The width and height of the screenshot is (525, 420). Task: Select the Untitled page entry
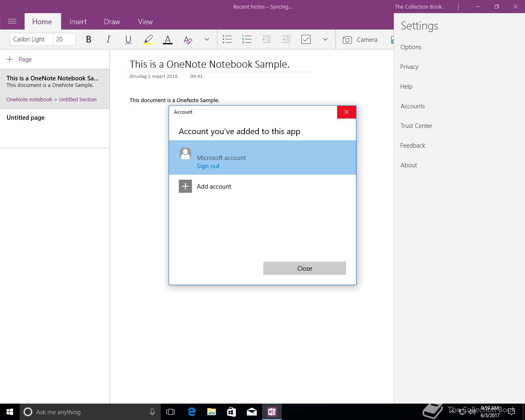tap(55, 128)
